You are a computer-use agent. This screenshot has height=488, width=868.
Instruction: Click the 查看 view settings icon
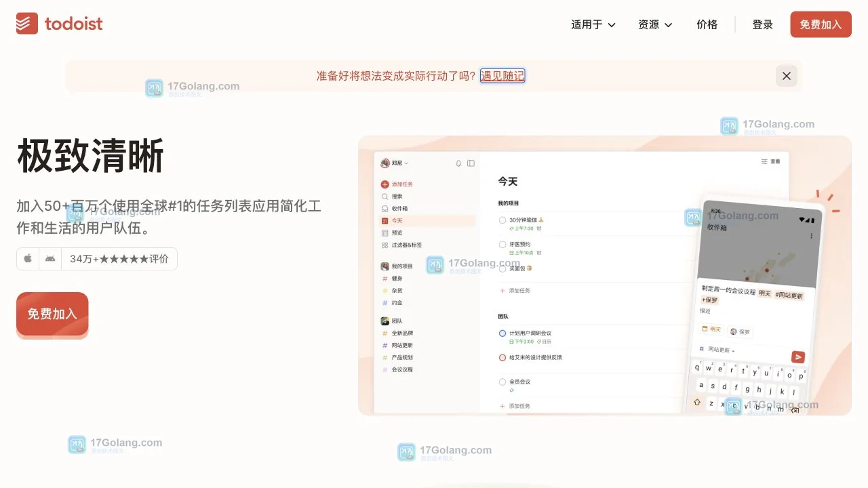(764, 162)
